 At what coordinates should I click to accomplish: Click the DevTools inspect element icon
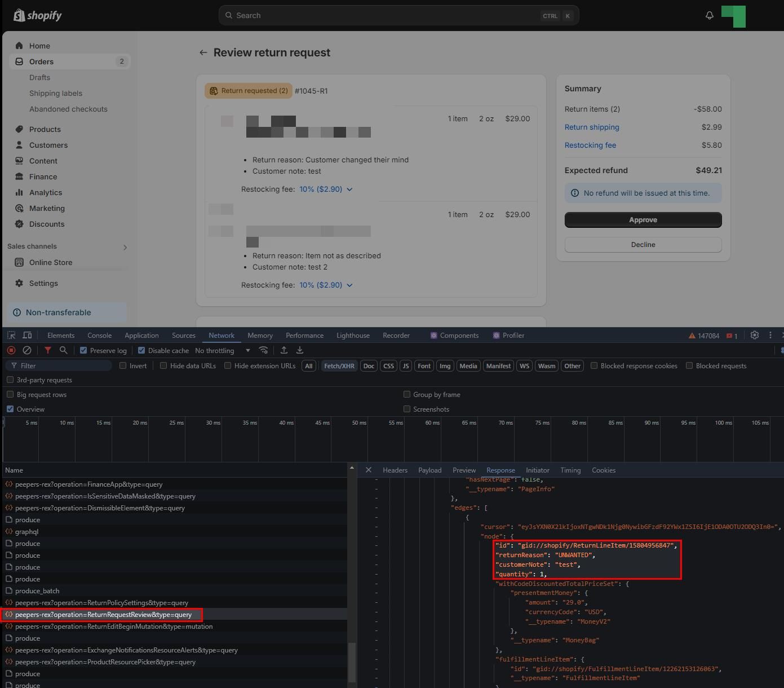(11, 335)
